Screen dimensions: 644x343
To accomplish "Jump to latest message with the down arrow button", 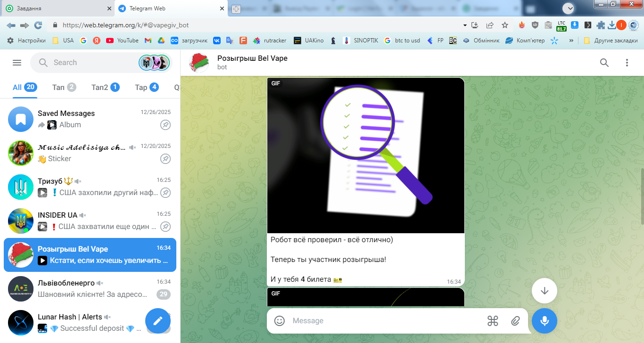I will (x=545, y=291).
